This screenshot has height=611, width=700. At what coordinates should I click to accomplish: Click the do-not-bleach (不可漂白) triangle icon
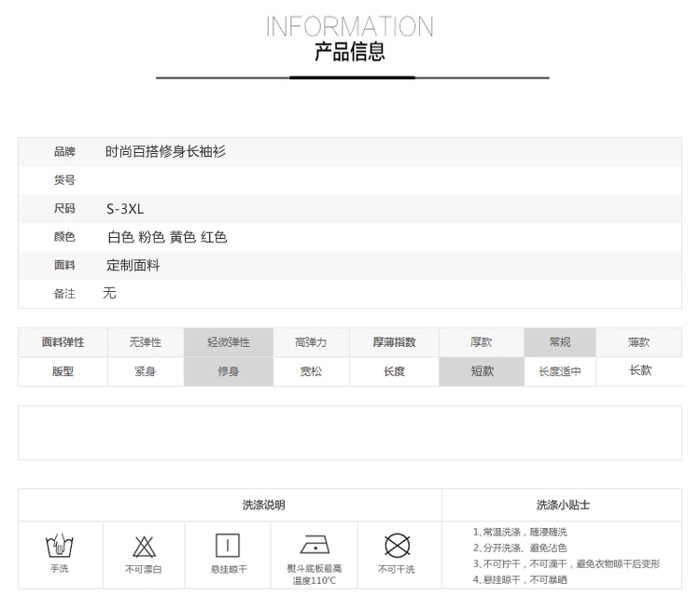144,546
